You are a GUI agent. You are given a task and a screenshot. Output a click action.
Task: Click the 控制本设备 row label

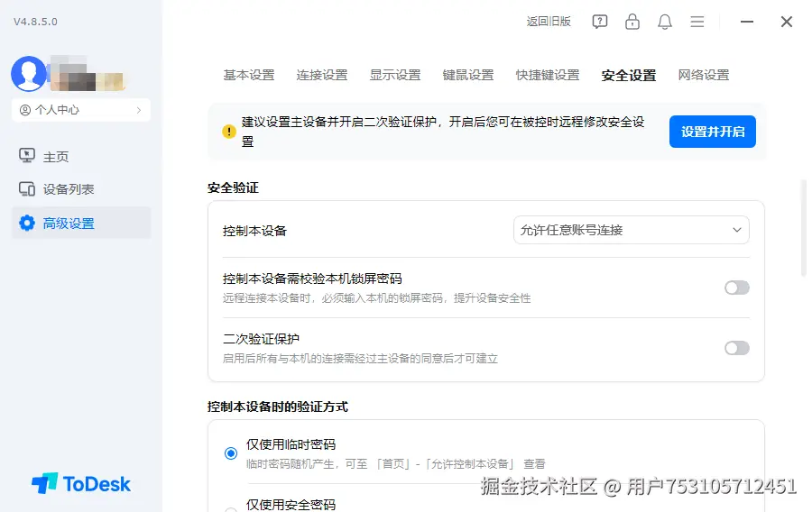click(x=254, y=231)
